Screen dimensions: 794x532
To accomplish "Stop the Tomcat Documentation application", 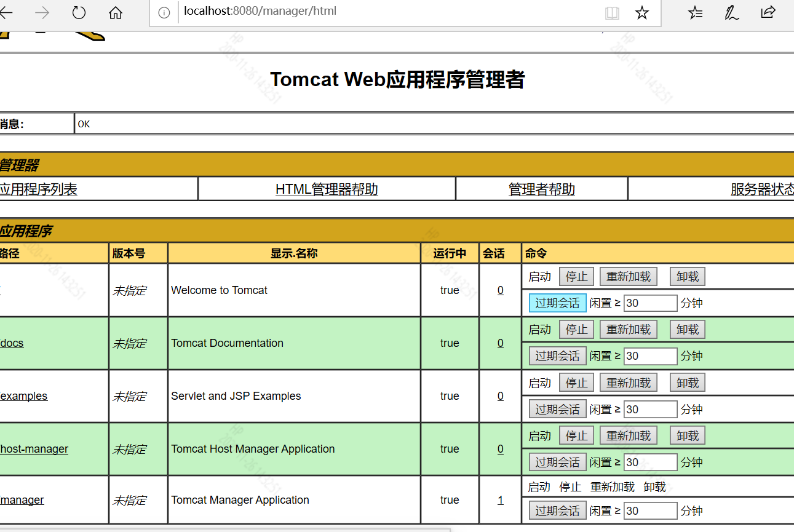I will [x=577, y=330].
